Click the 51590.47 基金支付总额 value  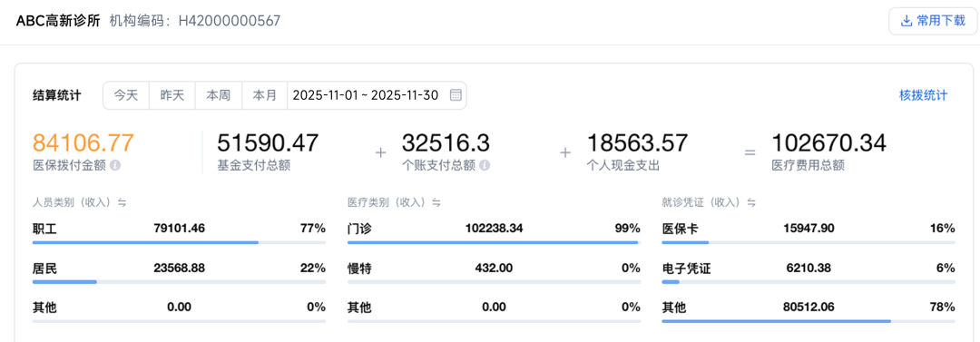point(268,143)
